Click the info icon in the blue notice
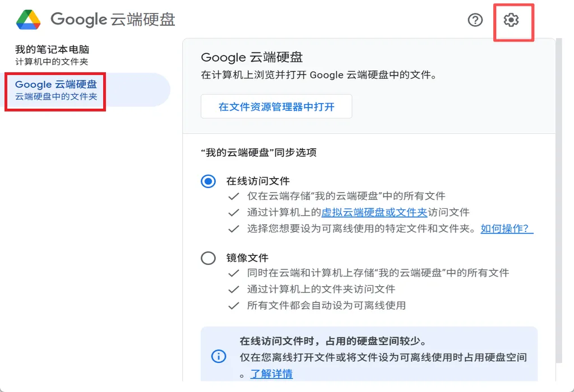Image resolution: width=574 pixels, height=392 pixels. (219, 357)
